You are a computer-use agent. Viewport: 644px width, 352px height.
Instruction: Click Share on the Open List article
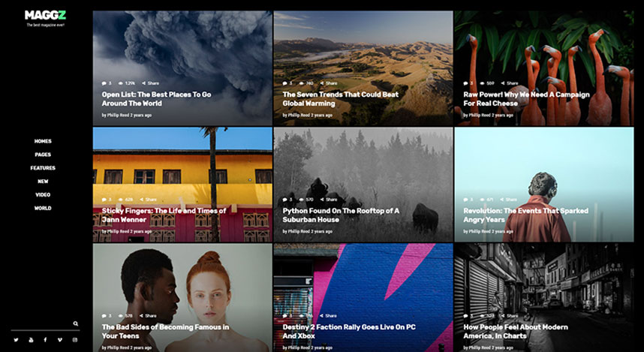(150, 83)
